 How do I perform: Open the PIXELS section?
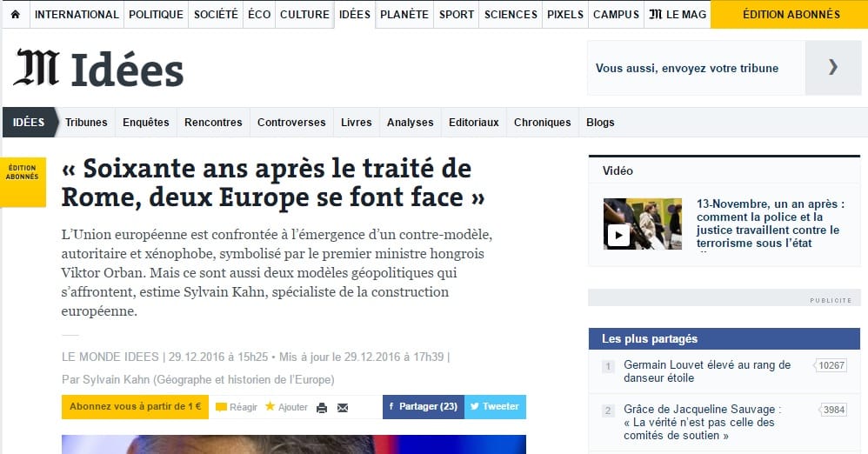(x=565, y=15)
